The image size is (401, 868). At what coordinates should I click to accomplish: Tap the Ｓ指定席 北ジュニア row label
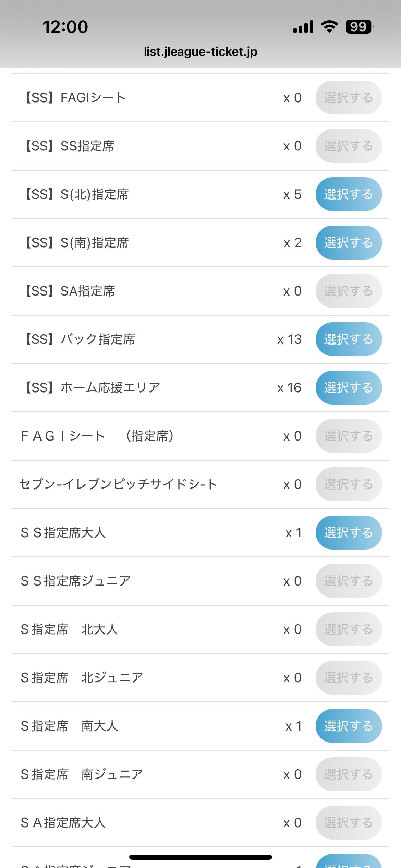(82, 678)
